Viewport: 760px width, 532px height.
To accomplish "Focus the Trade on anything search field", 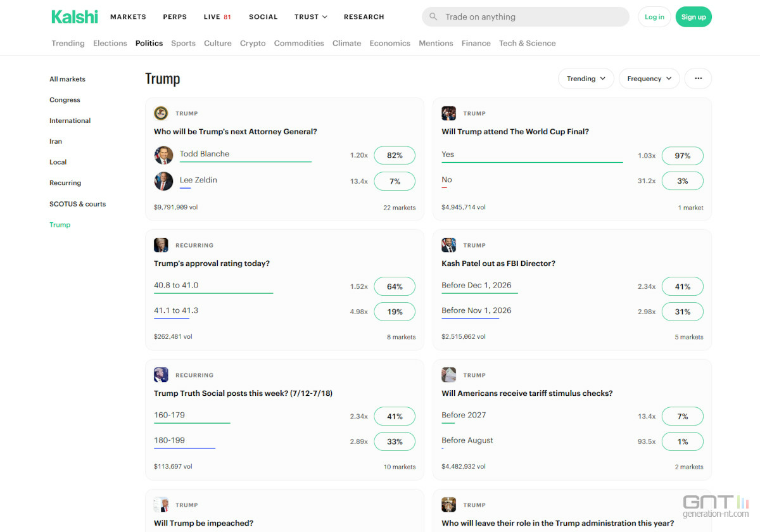I will pos(526,17).
